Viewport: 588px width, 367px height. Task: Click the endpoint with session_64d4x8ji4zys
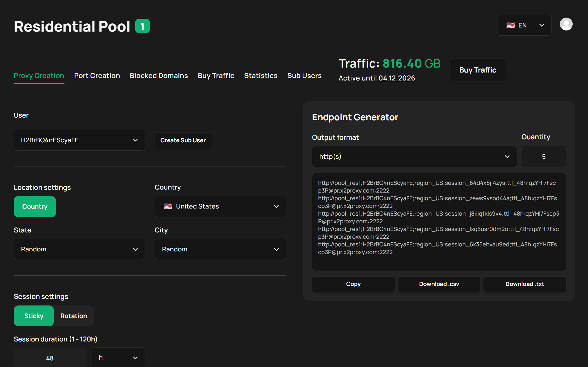pos(437,187)
